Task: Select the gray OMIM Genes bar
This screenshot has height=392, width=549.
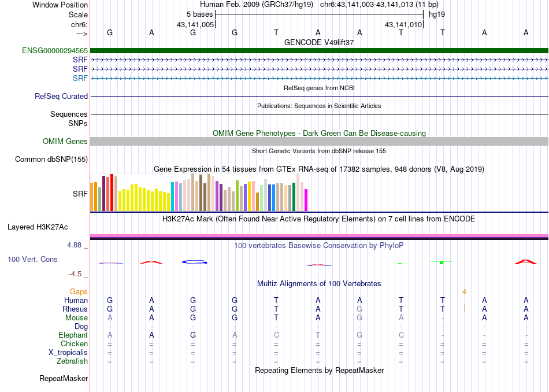Action: (x=319, y=141)
